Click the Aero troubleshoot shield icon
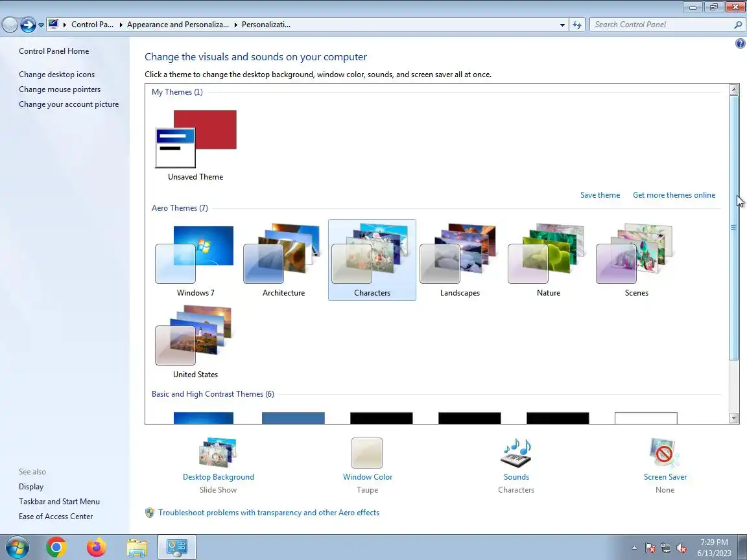 tap(150, 513)
